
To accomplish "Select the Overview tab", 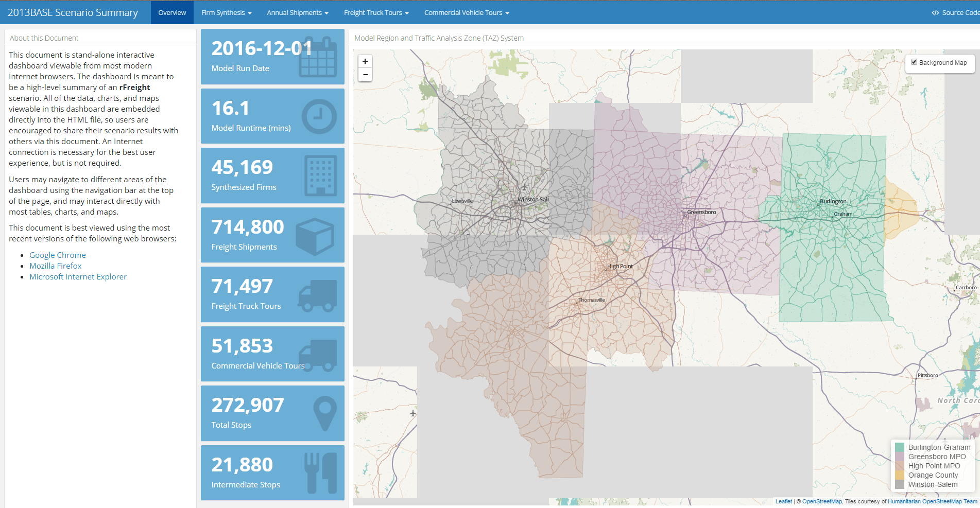I will coord(171,12).
